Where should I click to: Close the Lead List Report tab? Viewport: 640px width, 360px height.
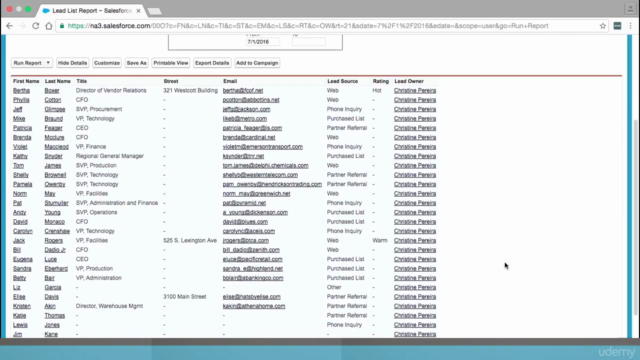pos(138,11)
